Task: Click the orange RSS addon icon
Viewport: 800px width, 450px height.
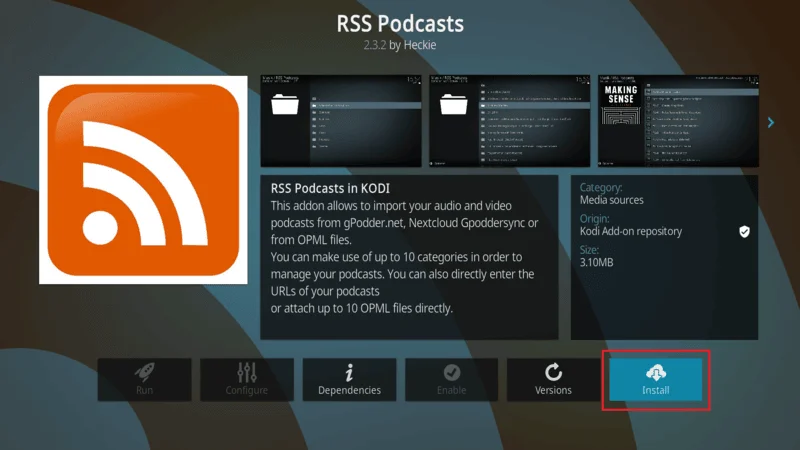Action: point(143,180)
